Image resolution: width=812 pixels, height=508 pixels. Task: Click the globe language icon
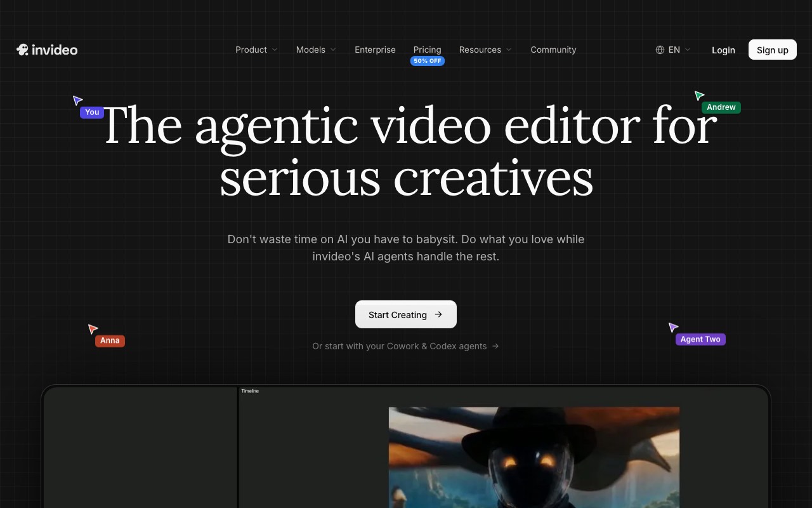point(660,50)
